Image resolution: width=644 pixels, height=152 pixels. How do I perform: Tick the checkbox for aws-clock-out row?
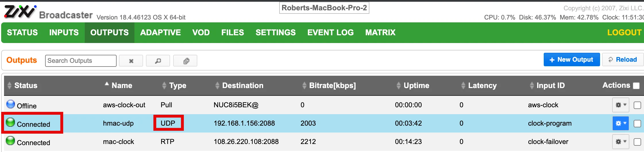[637, 105]
